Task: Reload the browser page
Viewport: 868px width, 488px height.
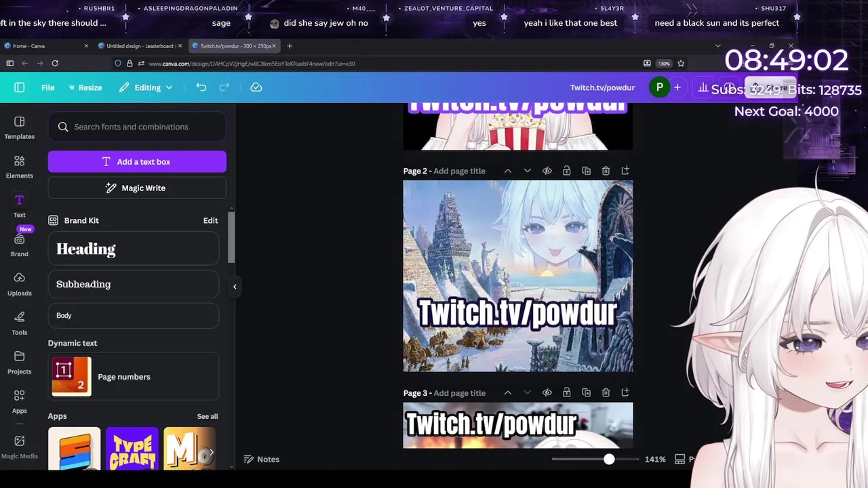Action: (55, 63)
